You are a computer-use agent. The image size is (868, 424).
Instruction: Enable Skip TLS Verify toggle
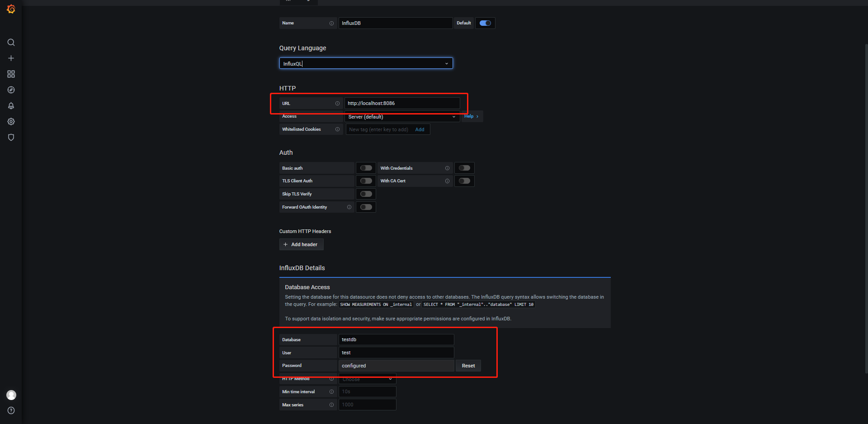pyautogui.click(x=366, y=194)
